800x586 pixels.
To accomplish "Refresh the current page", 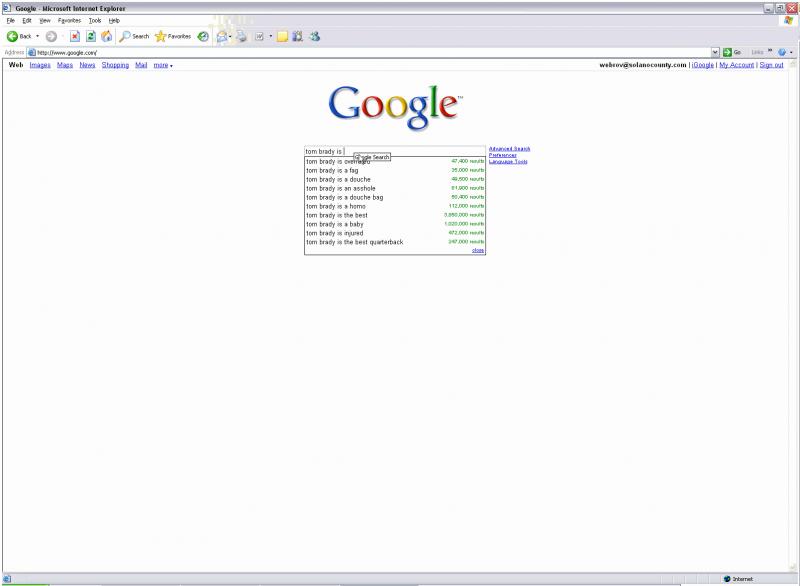I will coord(91,36).
